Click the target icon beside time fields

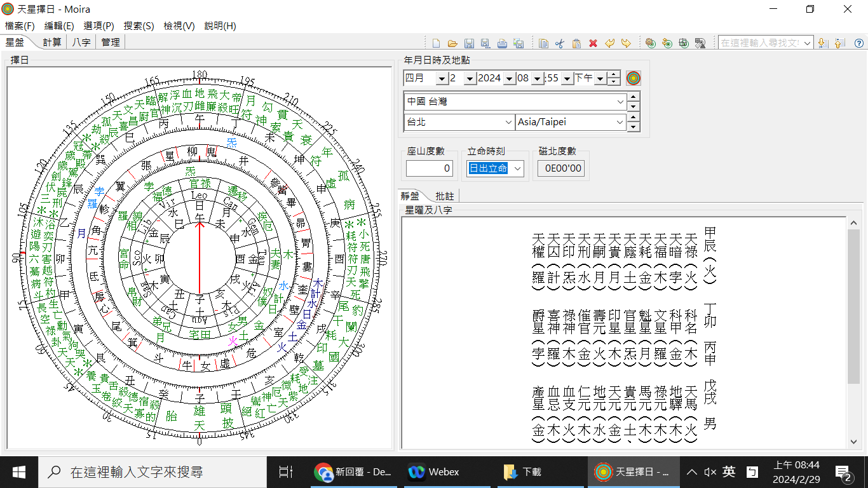tap(633, 78)
